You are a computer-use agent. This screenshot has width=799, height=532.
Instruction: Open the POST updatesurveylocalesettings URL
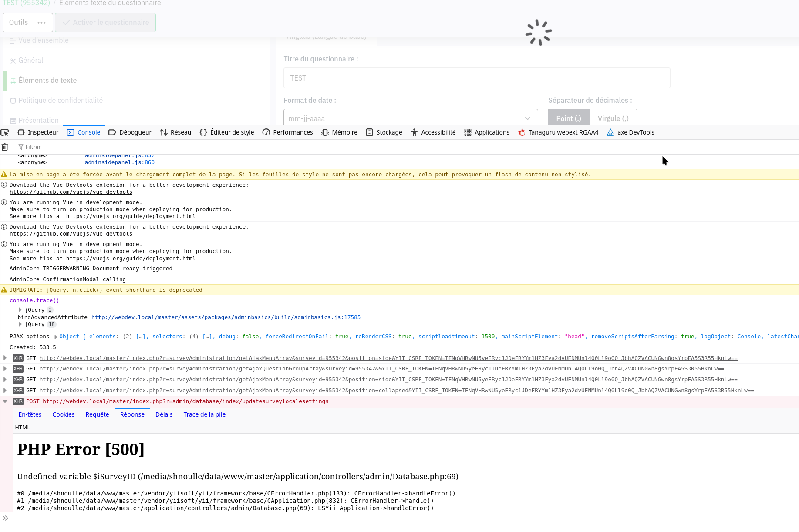185,401
